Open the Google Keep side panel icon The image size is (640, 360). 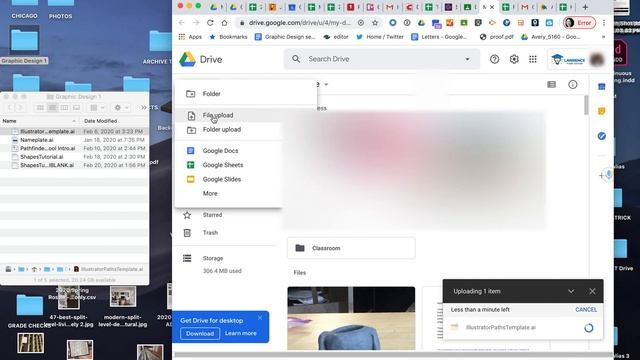tap(602, 111)
